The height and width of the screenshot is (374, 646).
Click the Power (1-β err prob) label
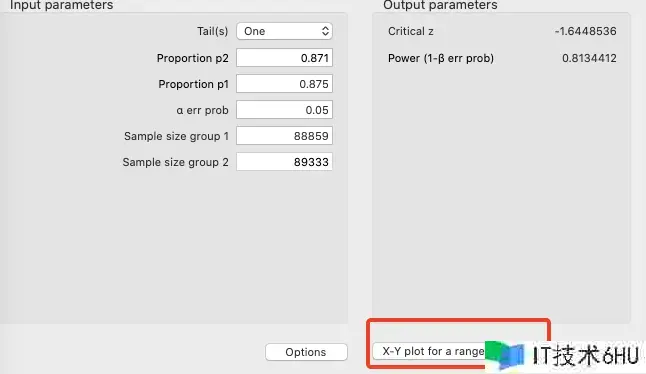click(440, 58)
